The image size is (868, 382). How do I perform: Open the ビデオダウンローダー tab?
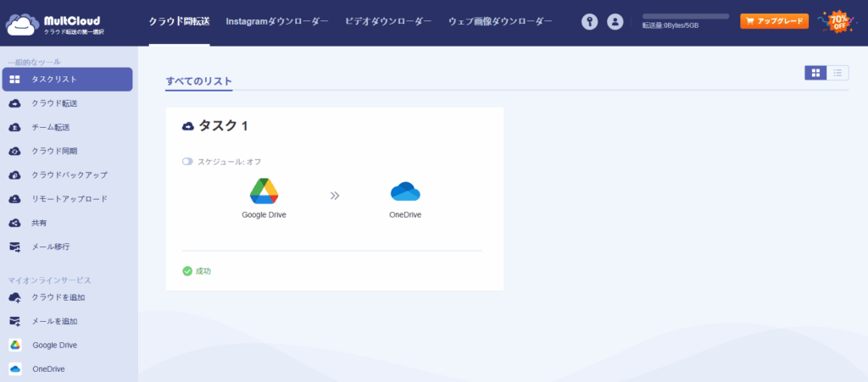388,21
